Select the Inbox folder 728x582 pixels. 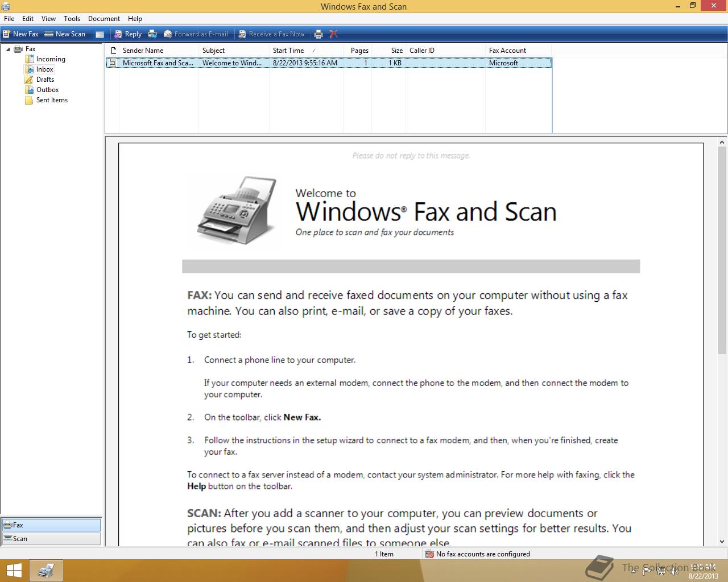(x=45, y=69)
